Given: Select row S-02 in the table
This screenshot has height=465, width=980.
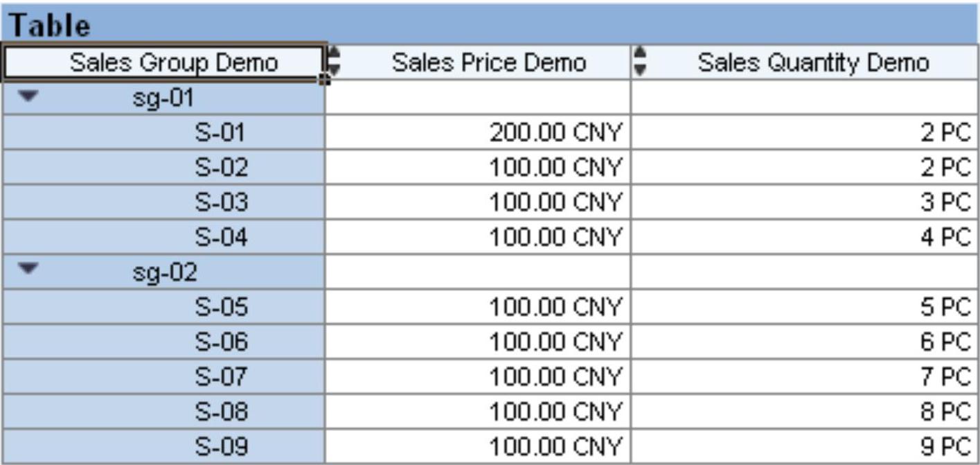Looking at the screenshot, I should tap(220, 168).
